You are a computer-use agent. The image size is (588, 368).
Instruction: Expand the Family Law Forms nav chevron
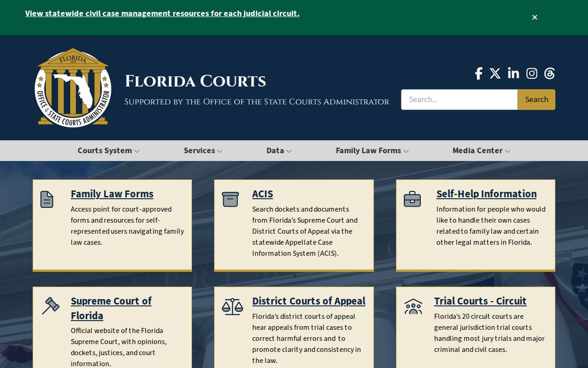click(x=406, y=151)
